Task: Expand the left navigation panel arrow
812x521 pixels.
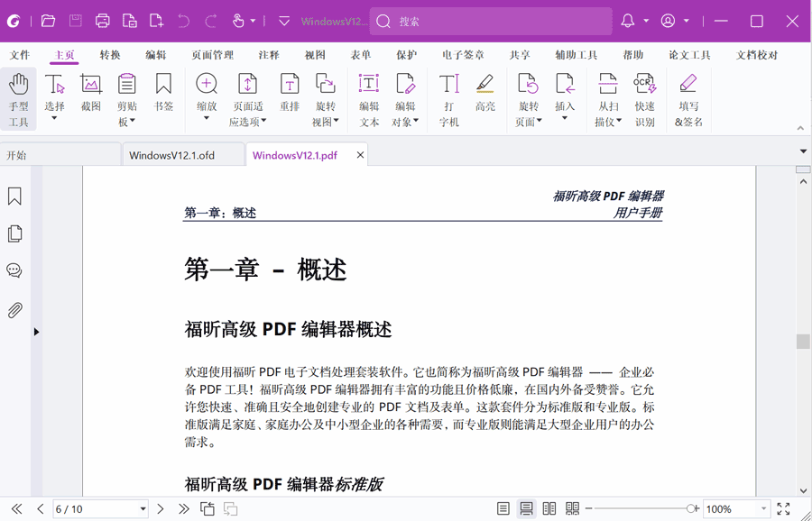Action: [36, 332]
